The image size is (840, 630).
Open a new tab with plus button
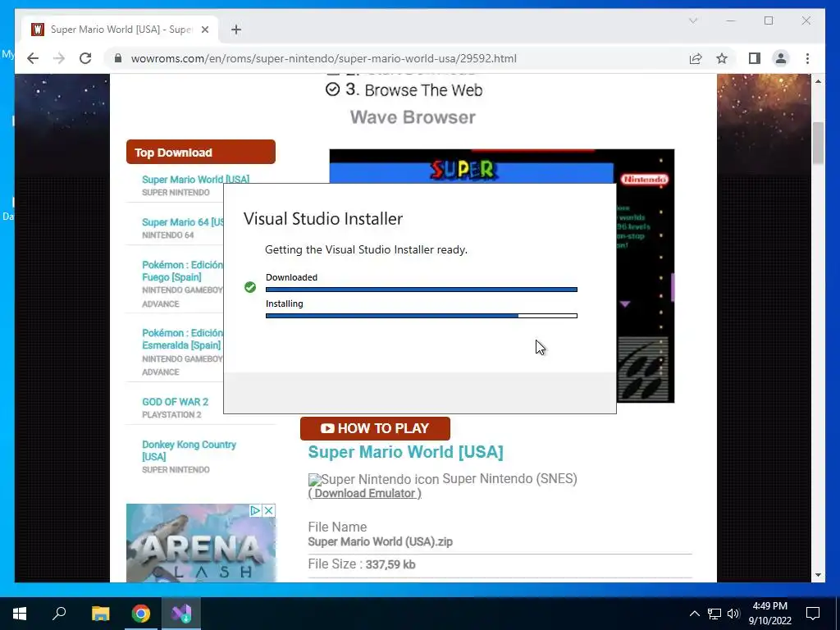click(236, 30)
